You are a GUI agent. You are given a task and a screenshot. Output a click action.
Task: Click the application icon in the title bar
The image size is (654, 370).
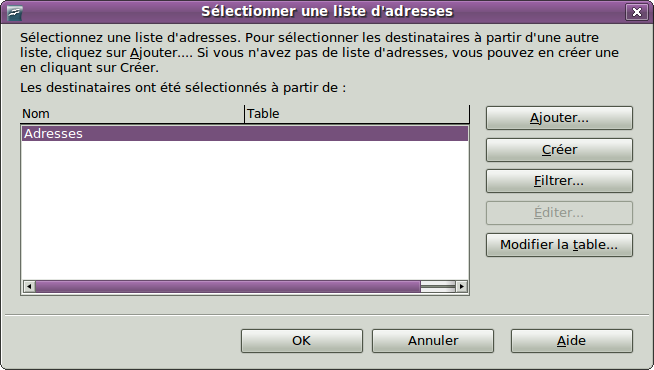click(x=15, y=13)
